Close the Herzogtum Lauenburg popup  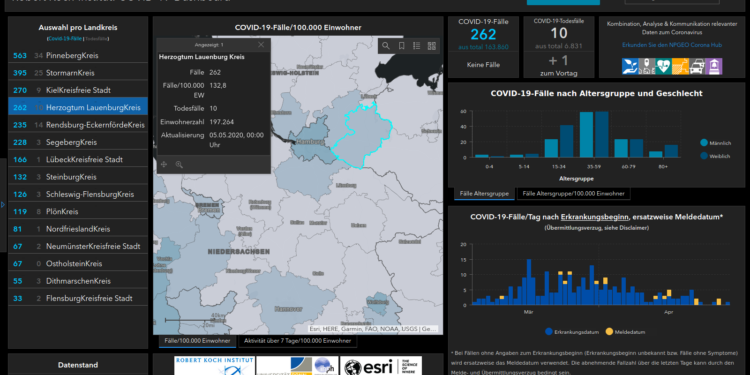pyautogui.click(x=261, y=44)
